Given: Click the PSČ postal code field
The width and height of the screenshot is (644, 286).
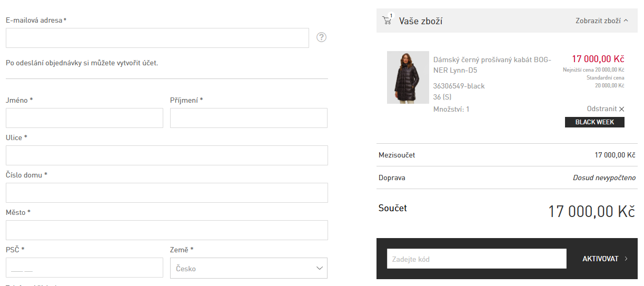Looking at the screenshot, I should tap(84, 268).
